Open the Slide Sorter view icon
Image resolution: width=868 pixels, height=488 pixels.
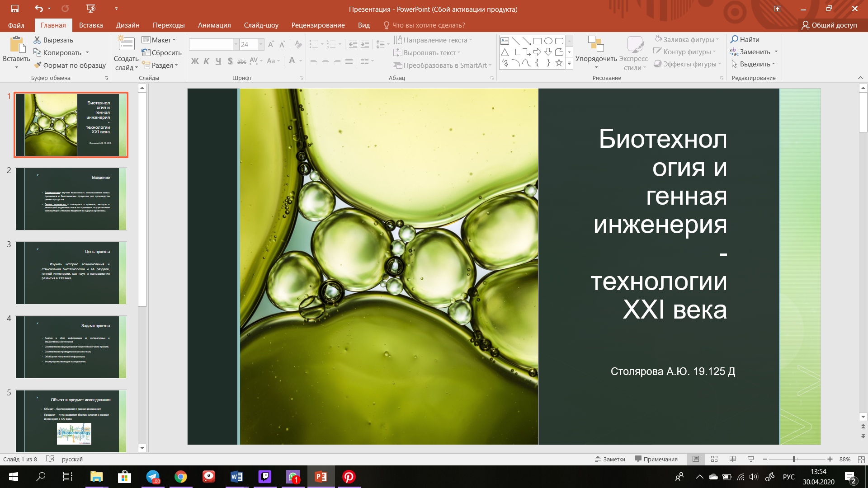714,459
